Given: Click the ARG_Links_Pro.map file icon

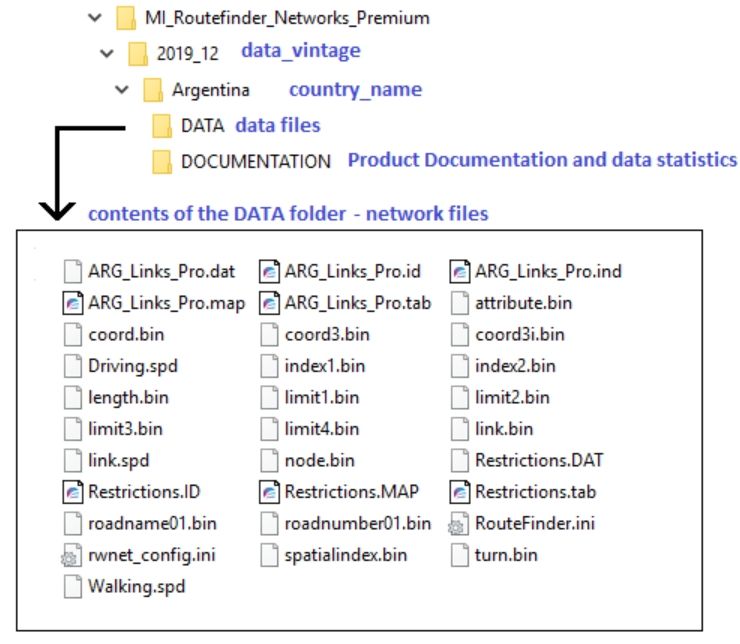Looking at the screenshot, I should tap(73, 303).
